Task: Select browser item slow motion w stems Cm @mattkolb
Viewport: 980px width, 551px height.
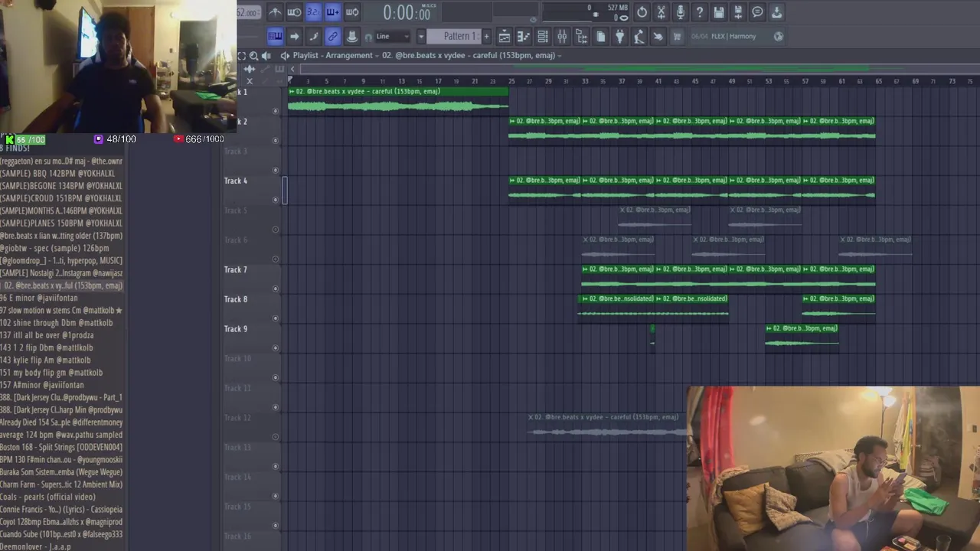Action: pos(61,311)
